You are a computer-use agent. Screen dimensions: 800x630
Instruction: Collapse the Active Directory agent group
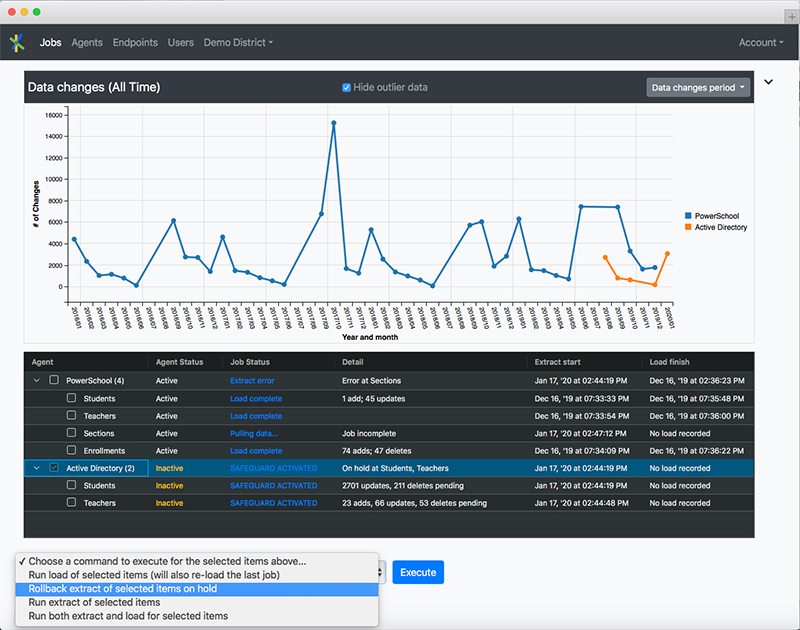point(38,468)
